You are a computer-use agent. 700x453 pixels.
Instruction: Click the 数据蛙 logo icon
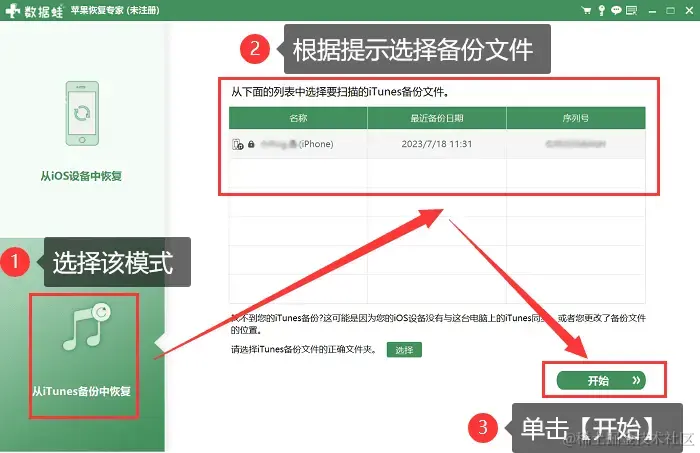pos(12,10)
